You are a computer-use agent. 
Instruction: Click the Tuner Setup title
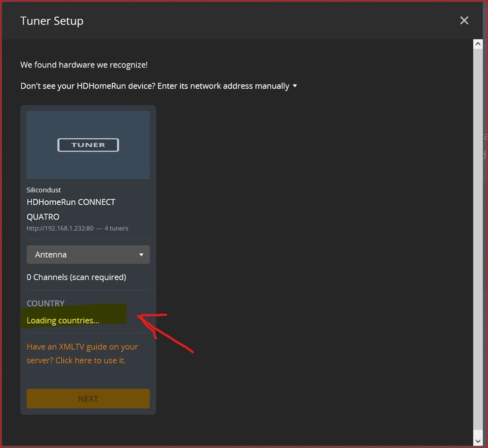coord(52,21)
